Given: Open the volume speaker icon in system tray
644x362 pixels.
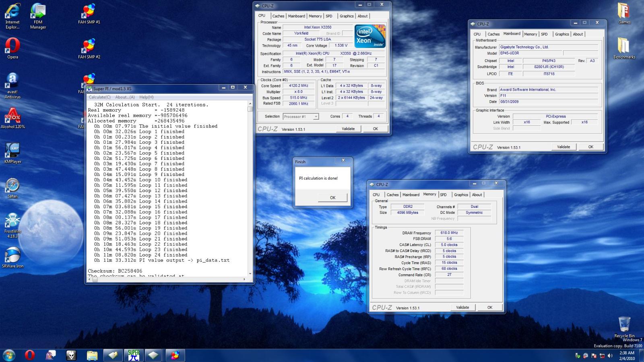Looking at the screenshot, I should 611,356.
